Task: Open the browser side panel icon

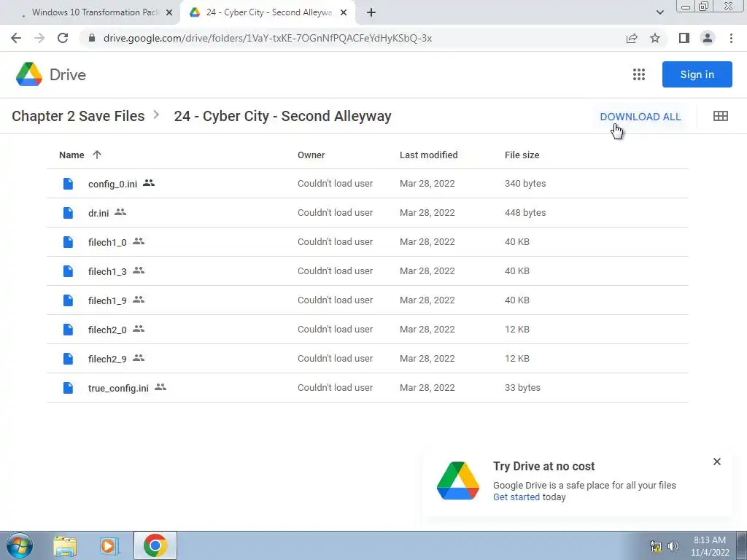Action: [684, 38]
